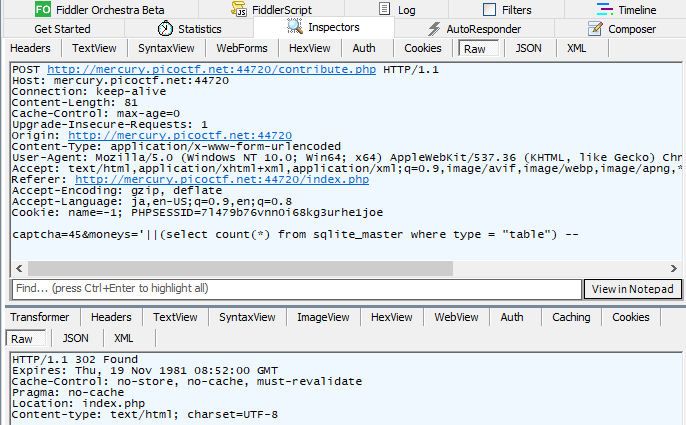Image resolution: width=686 pixels, height=425 pixels.
Task: Click the Location: index.php response header
Action: 78,404
